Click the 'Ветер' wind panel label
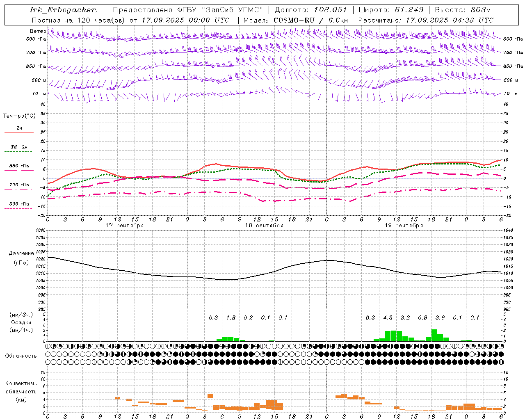The image size is (525, 420). pyautogui.click(x=38, y=31)
